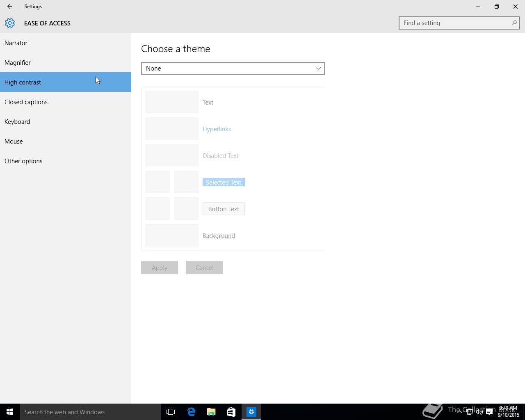Click the Hyperlinks color swatch
This screenshot has width=525, height=420.
pyautogui.click(x=172, y=129)
